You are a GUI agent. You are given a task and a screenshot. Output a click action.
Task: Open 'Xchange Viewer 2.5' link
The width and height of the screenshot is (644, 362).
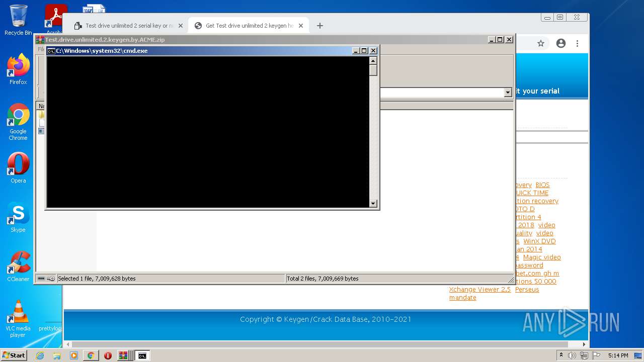(x=480, y=290)
